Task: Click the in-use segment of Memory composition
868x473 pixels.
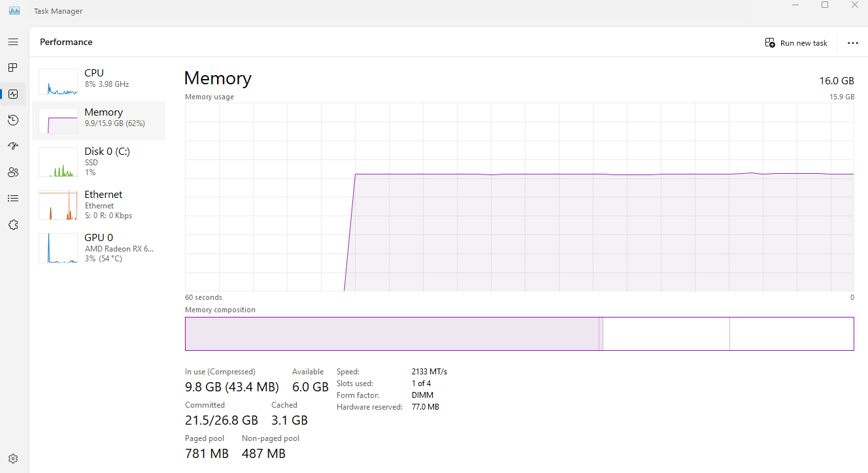Action: coord(392,334)
